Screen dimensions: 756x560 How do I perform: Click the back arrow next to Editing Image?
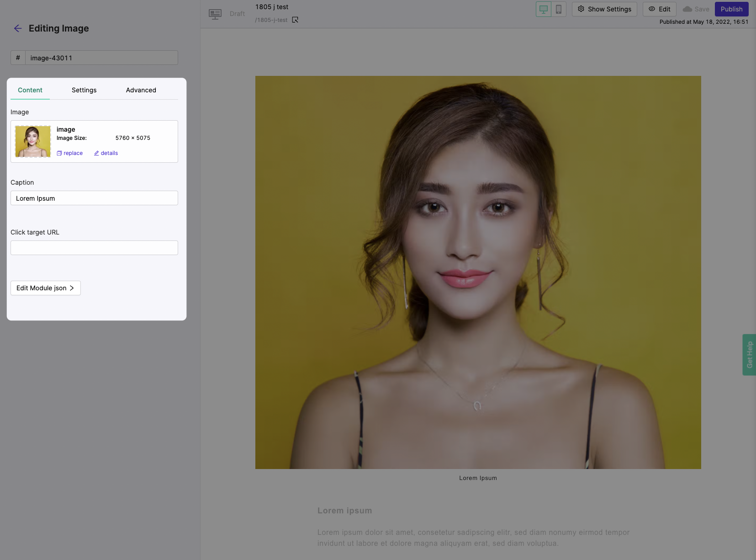tap(18, 28)
